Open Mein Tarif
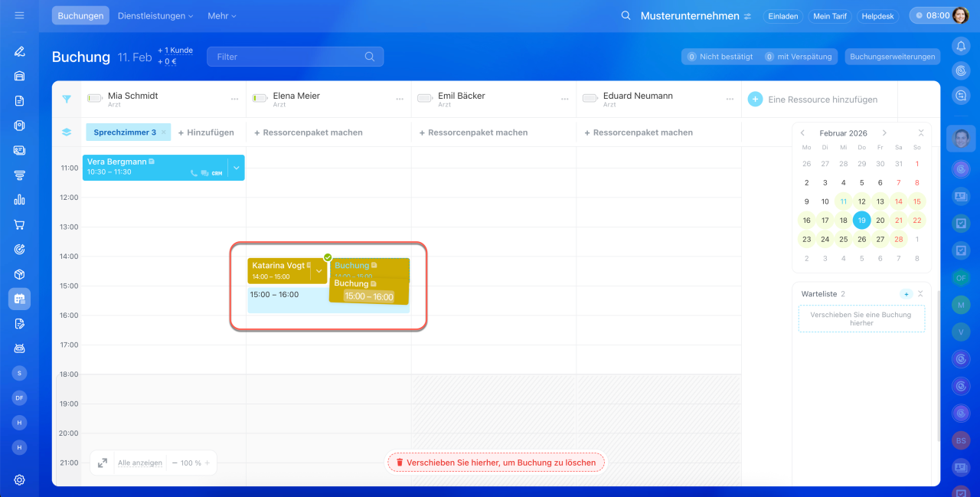 coord(830,16)
